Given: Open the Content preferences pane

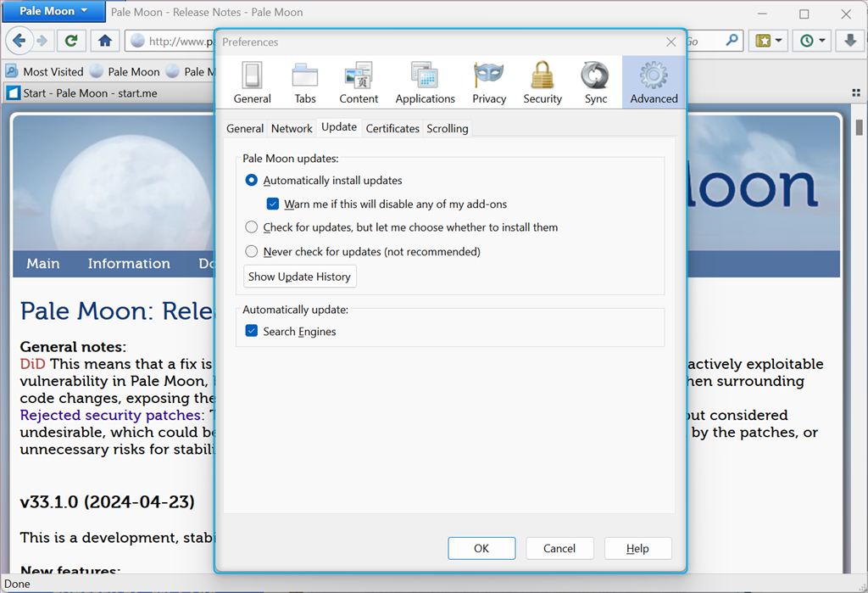Looking at the screenshot, I should [x=359, y=82].
